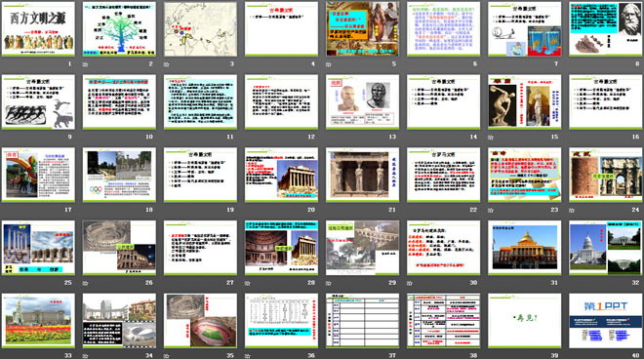Click the animation star icon under slide 26

click(86, 283)
